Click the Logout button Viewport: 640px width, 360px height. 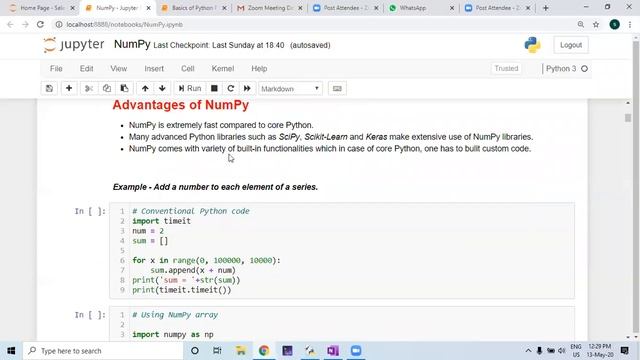click(571, 45)
